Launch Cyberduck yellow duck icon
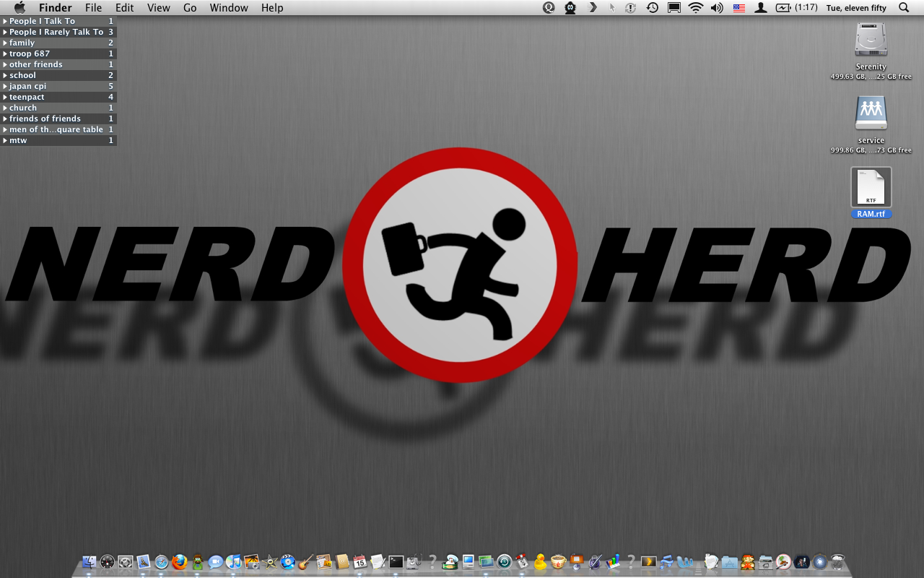Screen dimensions: 924x578 540,561
